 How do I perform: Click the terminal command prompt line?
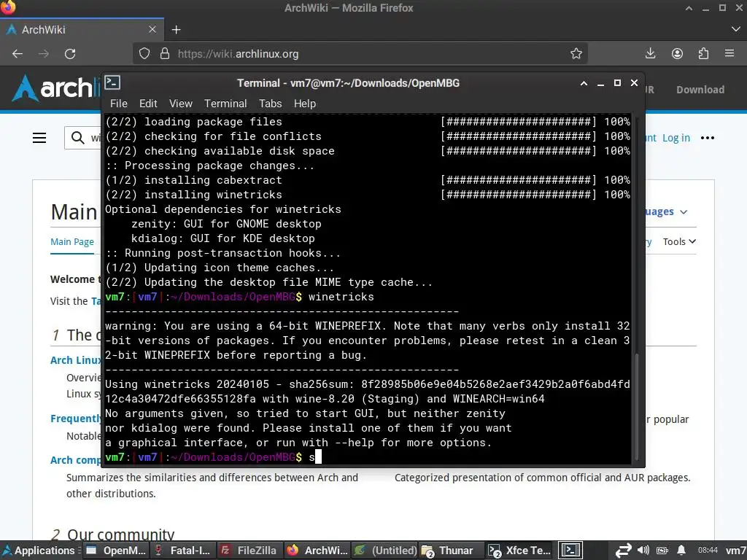368,457
